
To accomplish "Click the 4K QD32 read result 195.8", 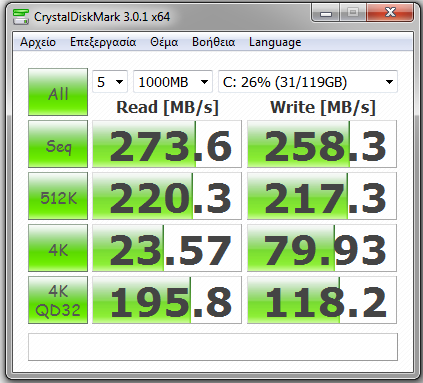I will click(167, 300).
